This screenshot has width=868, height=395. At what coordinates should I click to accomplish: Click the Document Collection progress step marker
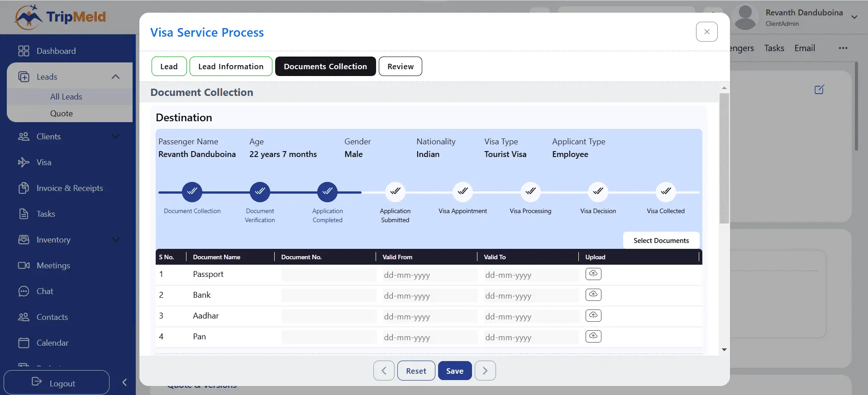tap(192, 191)
